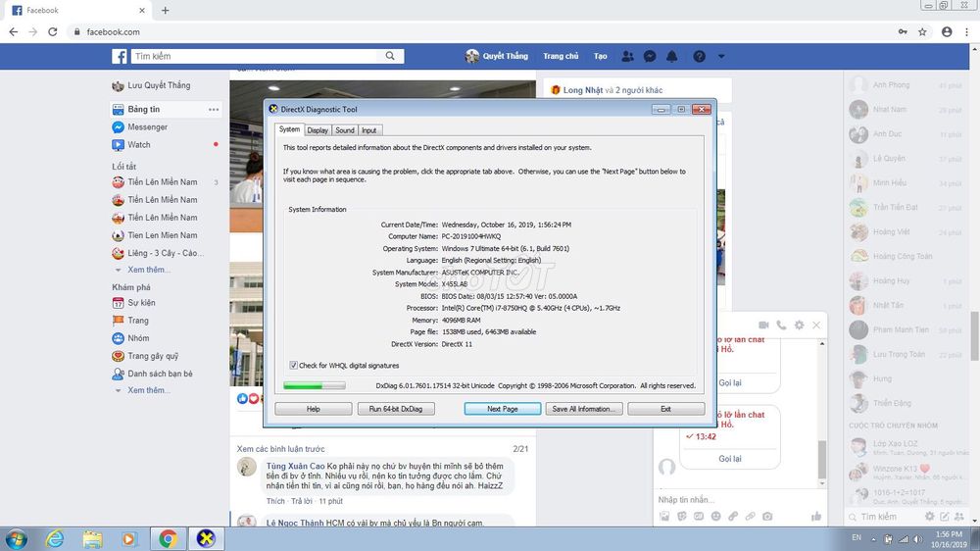Click the DxDiag green progress bar

point(314,386)
